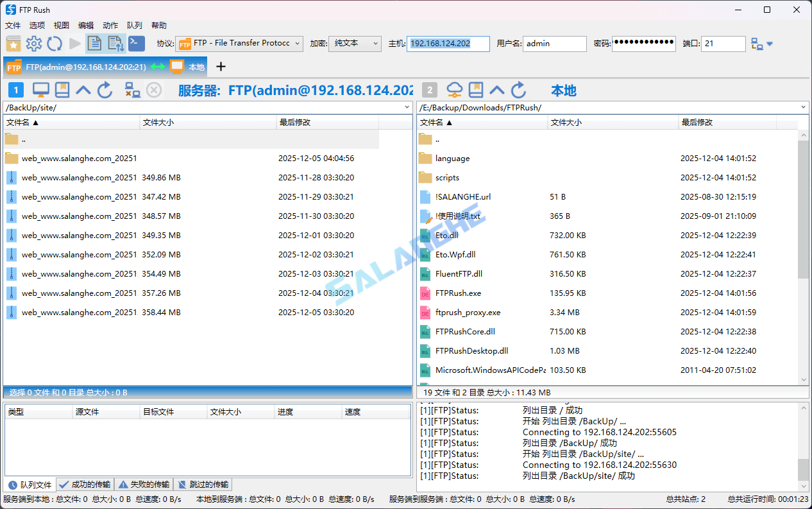
Task: Click the go-up-directory arrow in the server panel
Action: pos(83,90)
